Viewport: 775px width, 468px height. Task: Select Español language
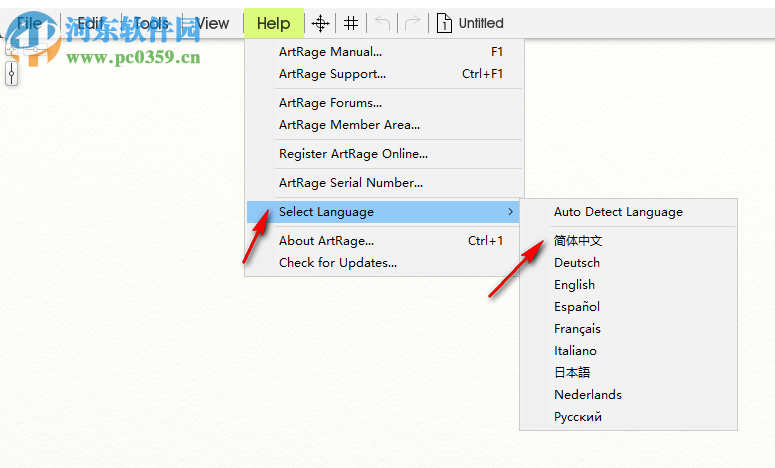tap(628, 306)
